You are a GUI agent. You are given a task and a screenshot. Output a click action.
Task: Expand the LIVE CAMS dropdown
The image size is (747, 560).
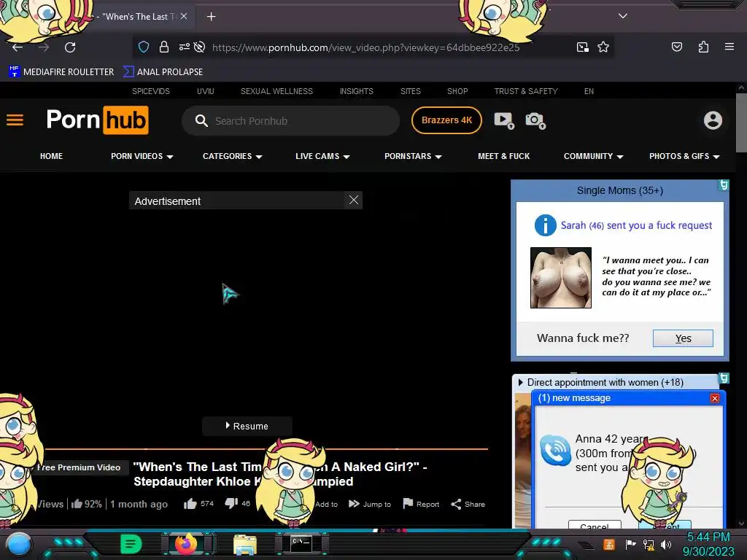[x=322, y=156]
